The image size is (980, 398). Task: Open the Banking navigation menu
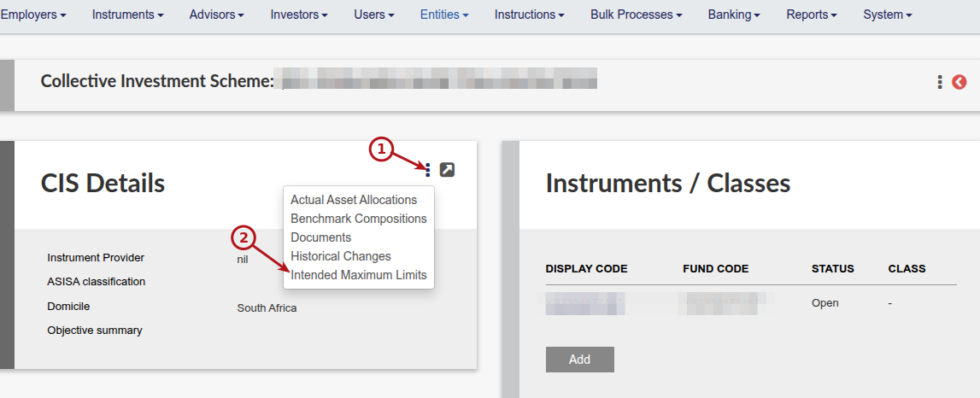pyautogui.click(x=734, y=15)
